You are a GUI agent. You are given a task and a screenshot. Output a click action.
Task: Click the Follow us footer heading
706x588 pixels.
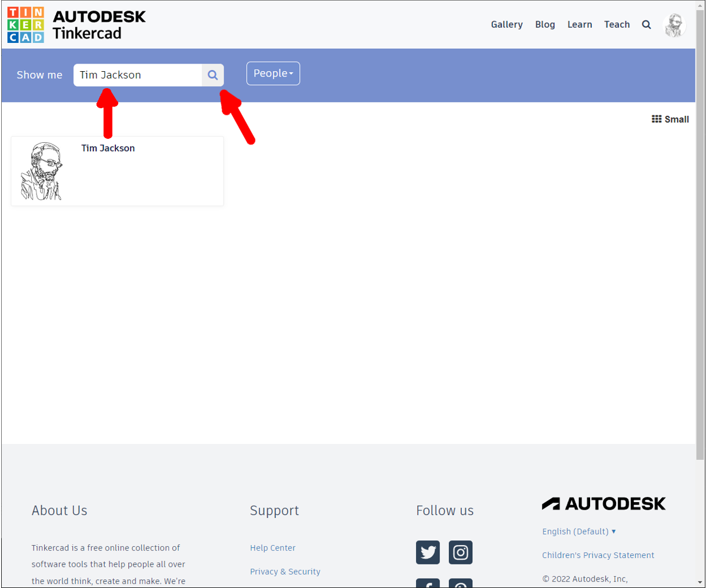pyautogui.click(x=445, y=510)
